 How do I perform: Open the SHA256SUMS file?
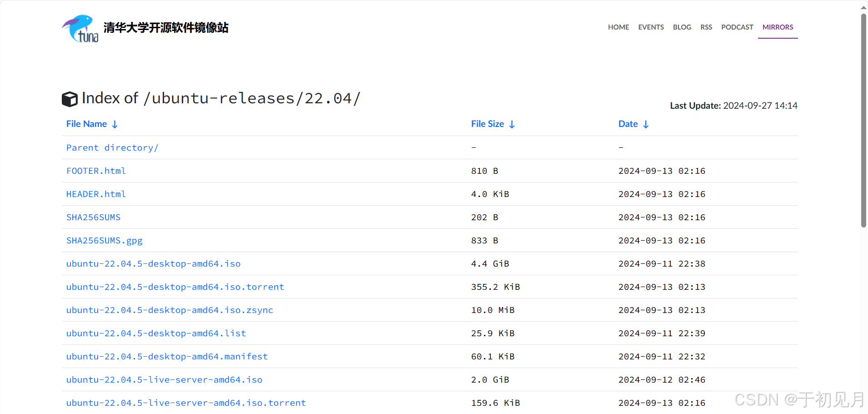[x=93, y=217]
